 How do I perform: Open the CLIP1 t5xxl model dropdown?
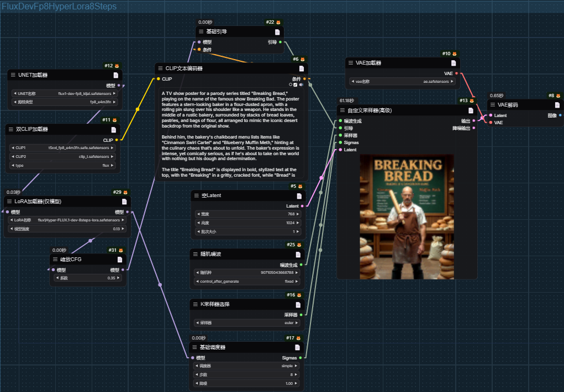62,148
